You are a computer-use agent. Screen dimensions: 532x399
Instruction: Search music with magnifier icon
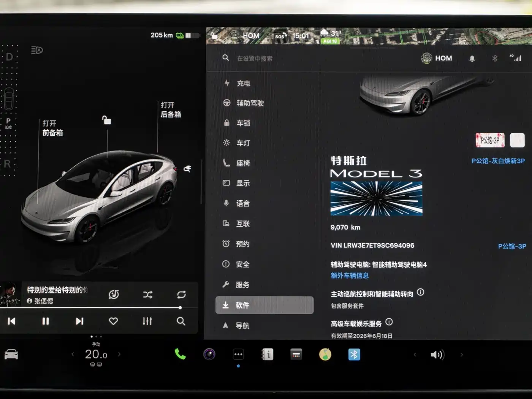tap(181, 321)
